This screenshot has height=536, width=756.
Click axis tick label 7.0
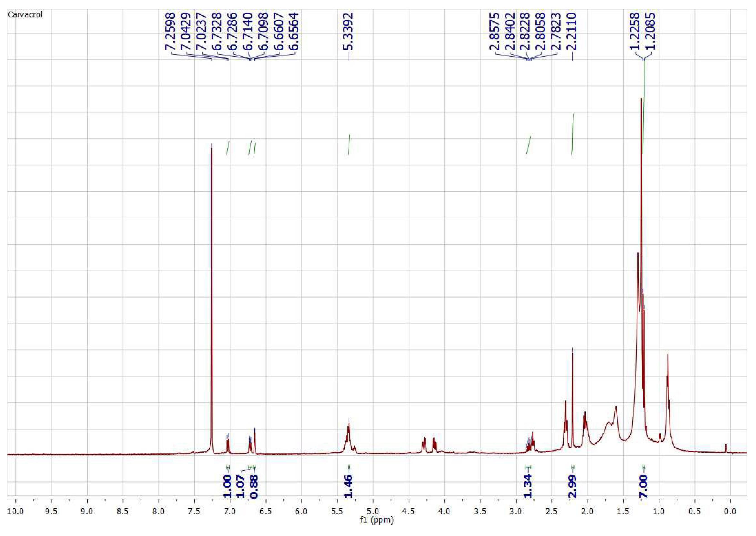coord(230,512)
